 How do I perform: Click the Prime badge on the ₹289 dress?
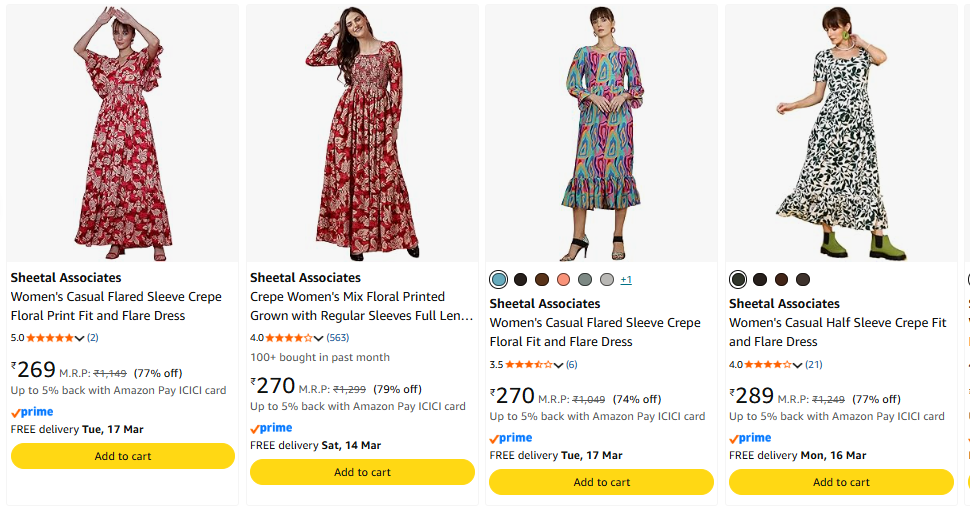[751, 438]
